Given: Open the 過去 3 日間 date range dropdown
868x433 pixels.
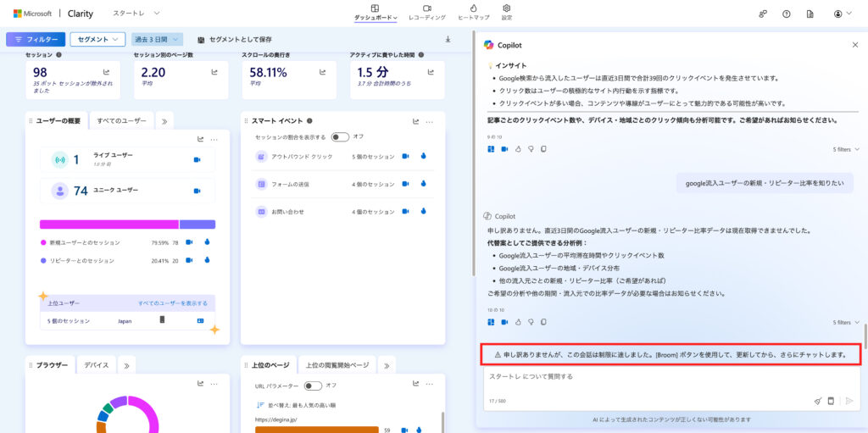Looking at the screenshot, I should click(x=158, y=39).
